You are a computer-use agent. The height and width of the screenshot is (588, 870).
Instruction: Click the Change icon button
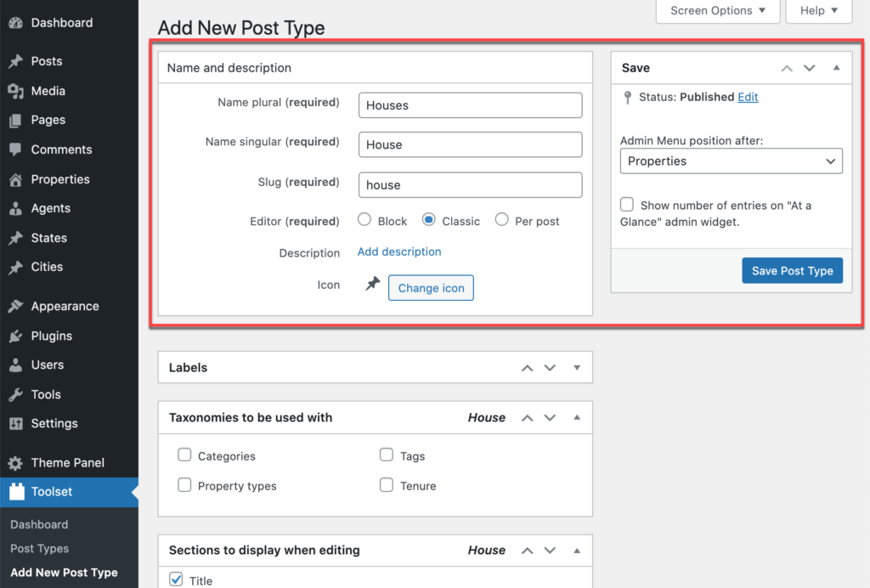(431, 288)
